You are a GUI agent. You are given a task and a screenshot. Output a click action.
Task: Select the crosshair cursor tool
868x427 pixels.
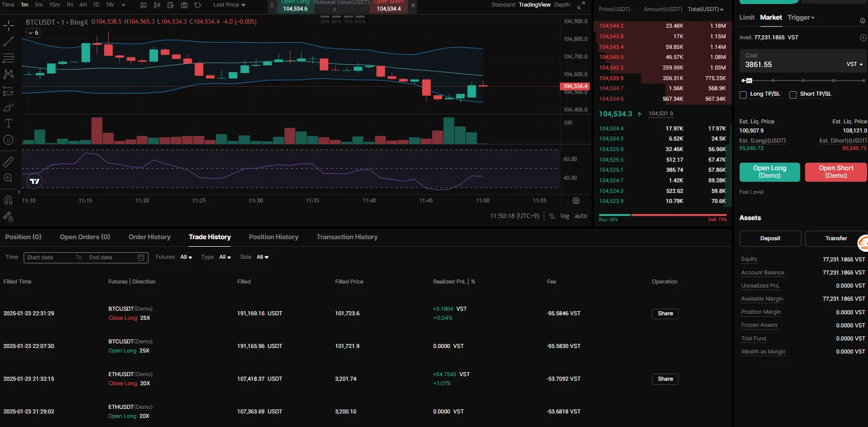pyautogui.click(x=9, y=25)
